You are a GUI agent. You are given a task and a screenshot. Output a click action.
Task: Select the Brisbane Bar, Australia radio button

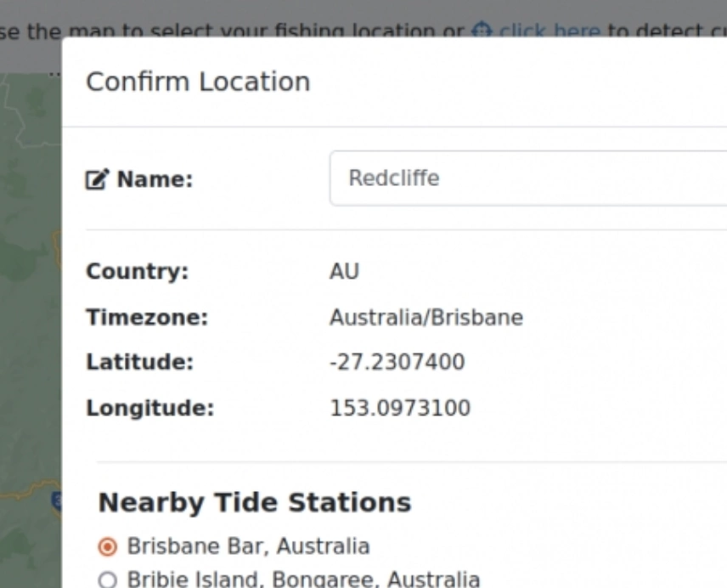[x=108, y=546]
